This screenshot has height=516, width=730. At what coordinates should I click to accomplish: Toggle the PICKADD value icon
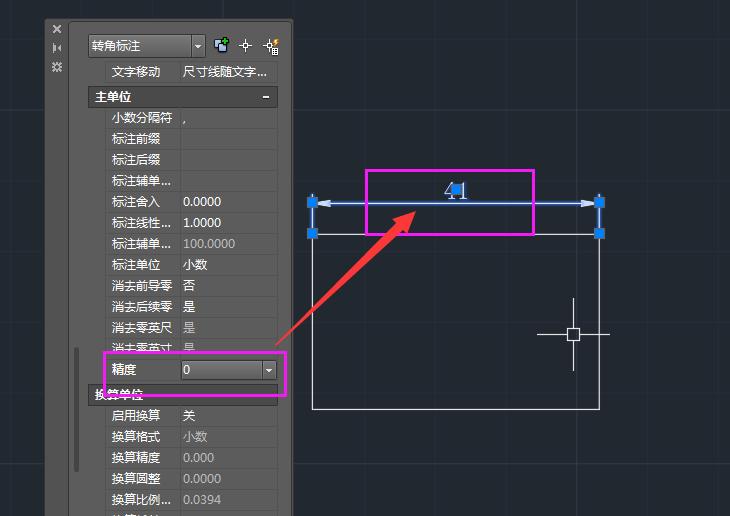(222, 45)
